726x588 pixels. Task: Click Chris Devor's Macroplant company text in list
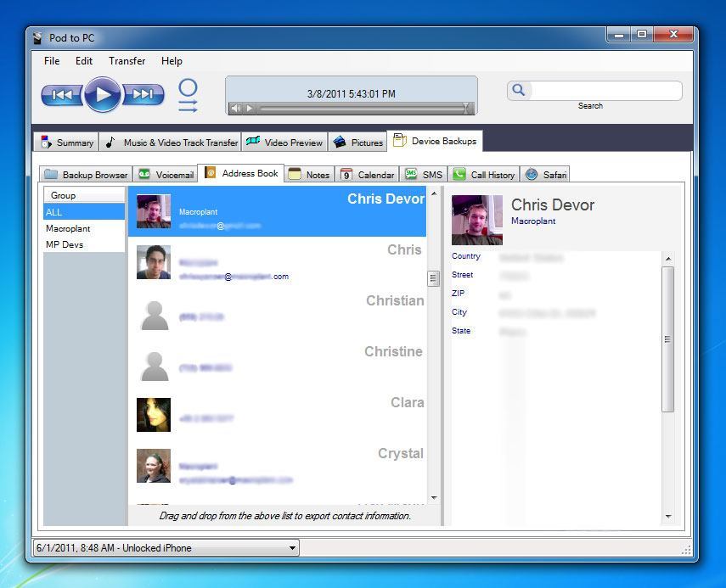coord(198,212)
